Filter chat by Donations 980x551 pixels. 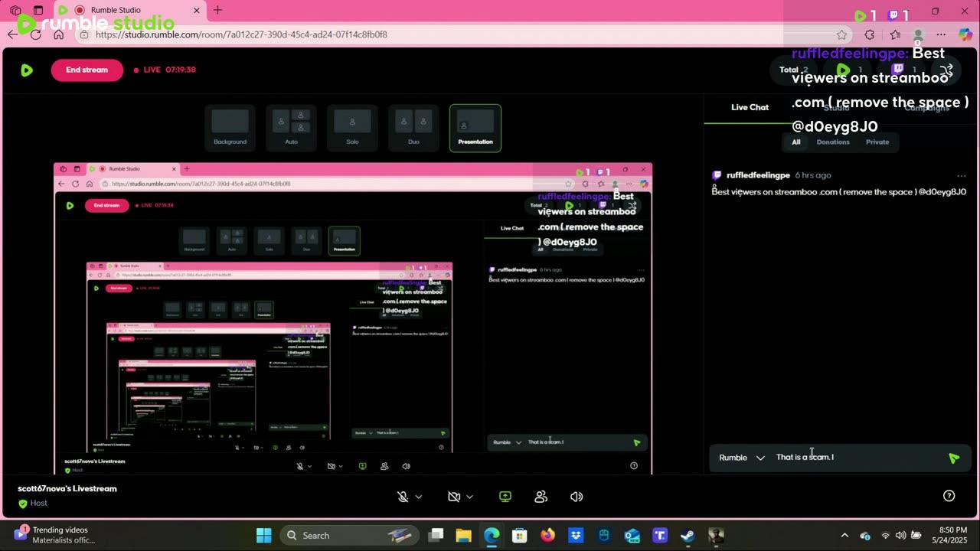(x=833, y=142)
